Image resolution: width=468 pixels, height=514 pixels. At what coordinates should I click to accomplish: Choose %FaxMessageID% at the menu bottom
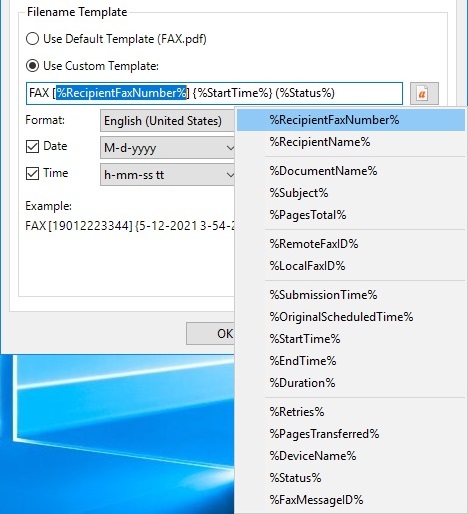click(351, 500)
